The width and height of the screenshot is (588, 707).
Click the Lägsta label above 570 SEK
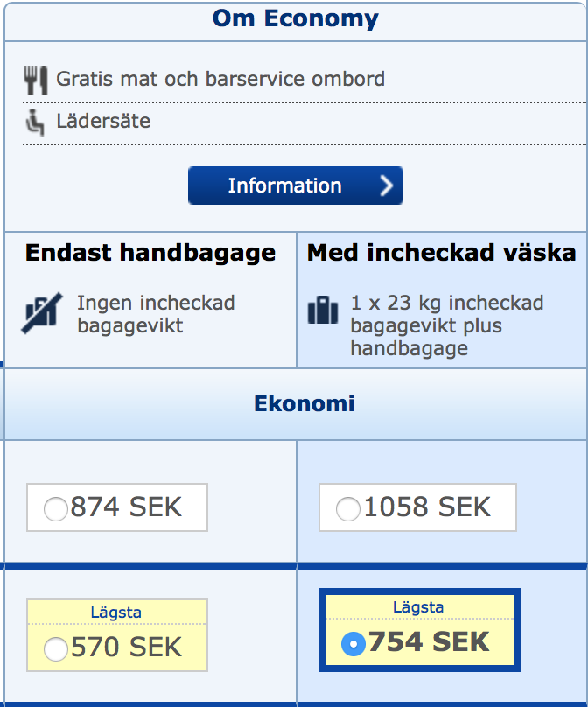click(x=116, y=612)
